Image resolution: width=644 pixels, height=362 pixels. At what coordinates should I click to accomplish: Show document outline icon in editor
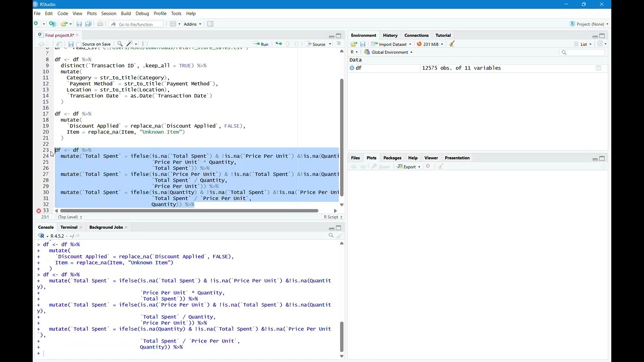pos(339,44)
